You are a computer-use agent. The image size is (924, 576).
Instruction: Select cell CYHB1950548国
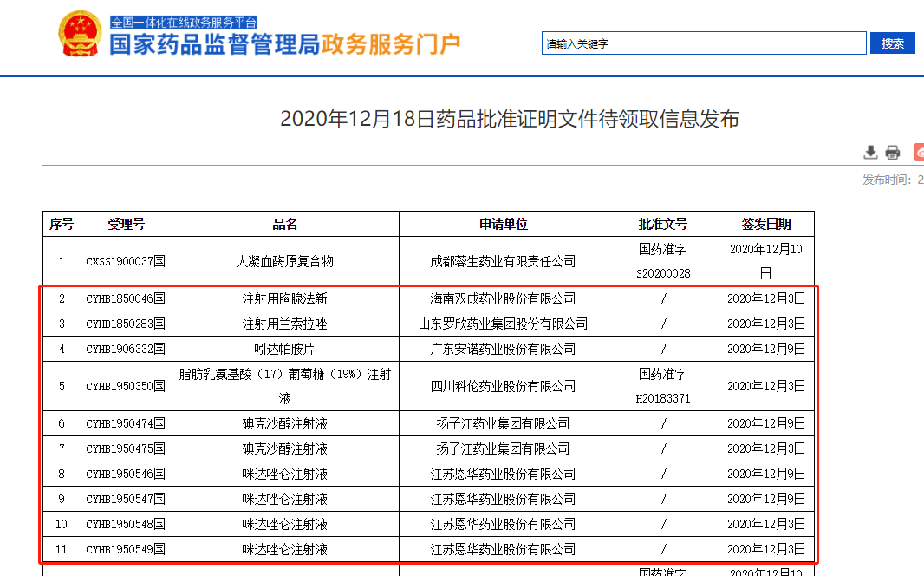click(x=126, y=524)
